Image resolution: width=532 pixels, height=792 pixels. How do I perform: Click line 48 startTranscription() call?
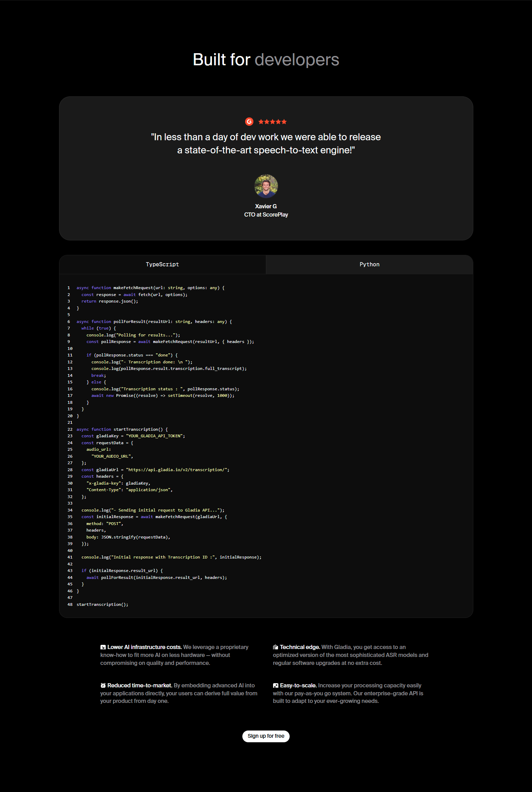(103, 604)
